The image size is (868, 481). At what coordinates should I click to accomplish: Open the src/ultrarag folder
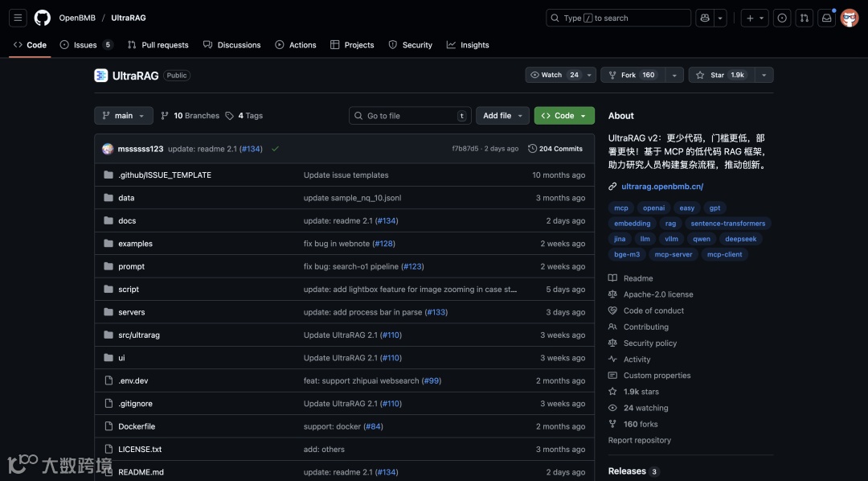[139, 335]
